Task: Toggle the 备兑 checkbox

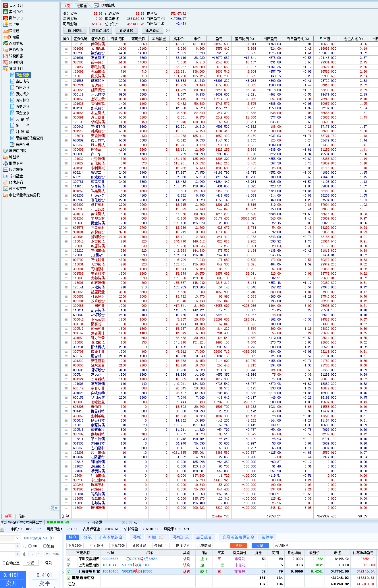Action: click(43, 563)
